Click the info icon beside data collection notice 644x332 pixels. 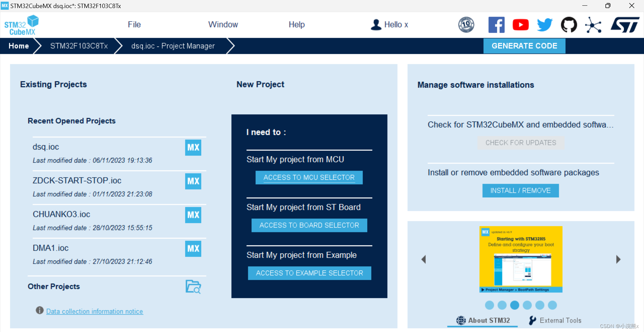[x=40, y=311]
